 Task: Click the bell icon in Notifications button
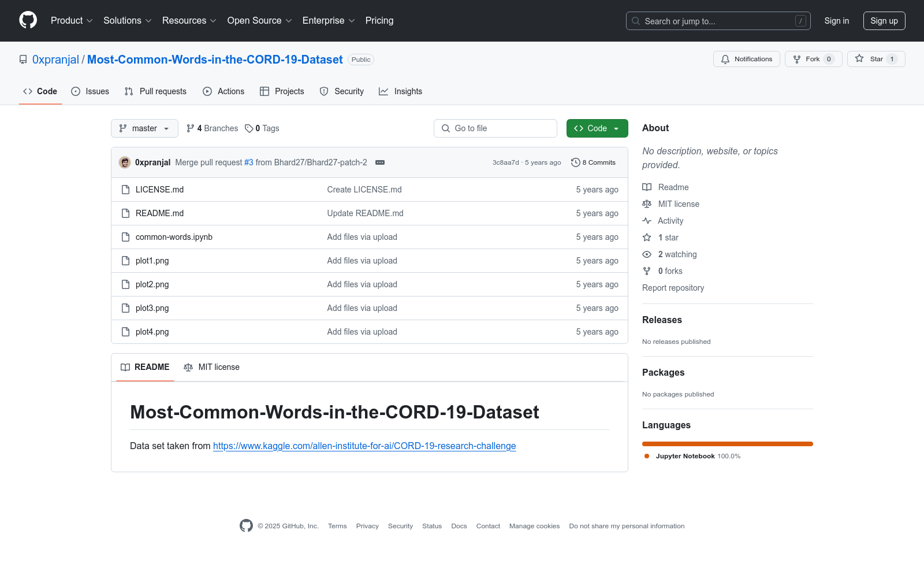pos(725,59)
